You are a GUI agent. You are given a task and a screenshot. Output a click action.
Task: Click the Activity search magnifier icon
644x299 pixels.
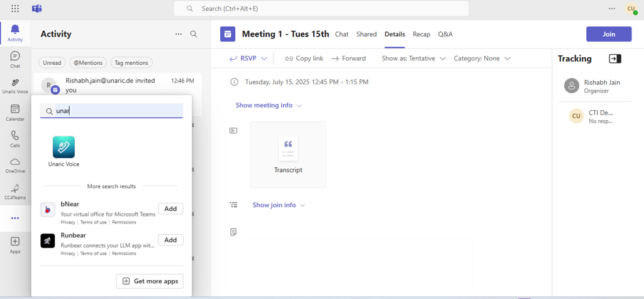(194, 34)
